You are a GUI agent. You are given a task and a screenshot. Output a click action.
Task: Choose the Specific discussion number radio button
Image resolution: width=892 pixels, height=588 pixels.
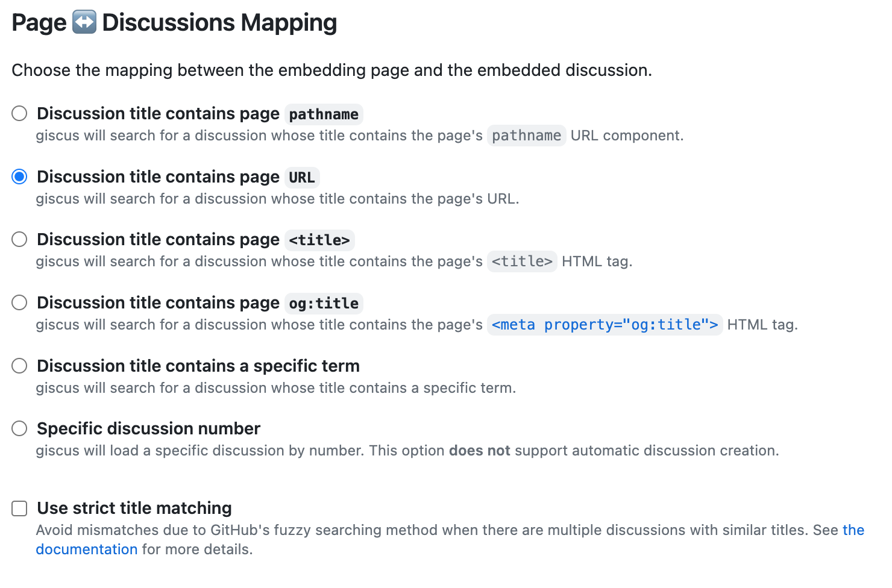click(19, 428)
